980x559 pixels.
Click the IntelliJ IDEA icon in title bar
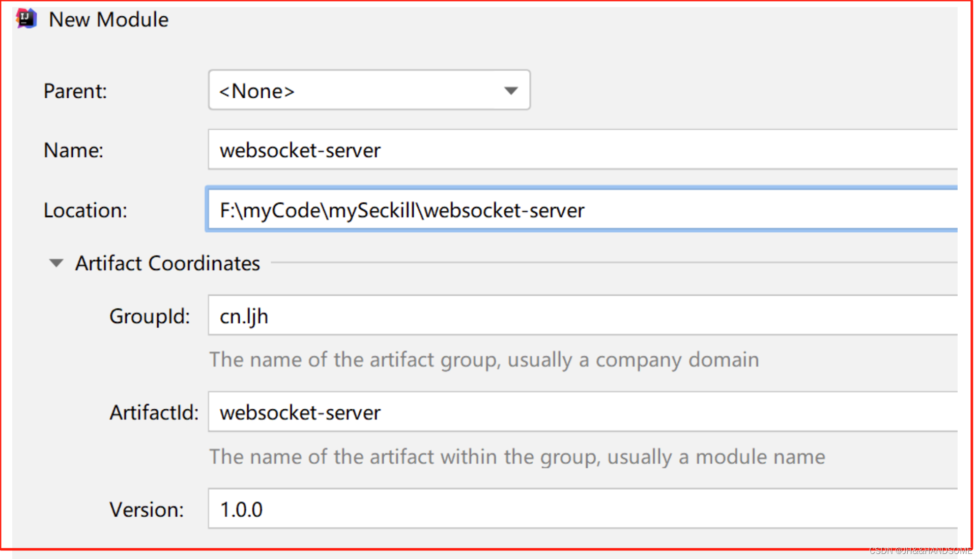click(26, 19)
